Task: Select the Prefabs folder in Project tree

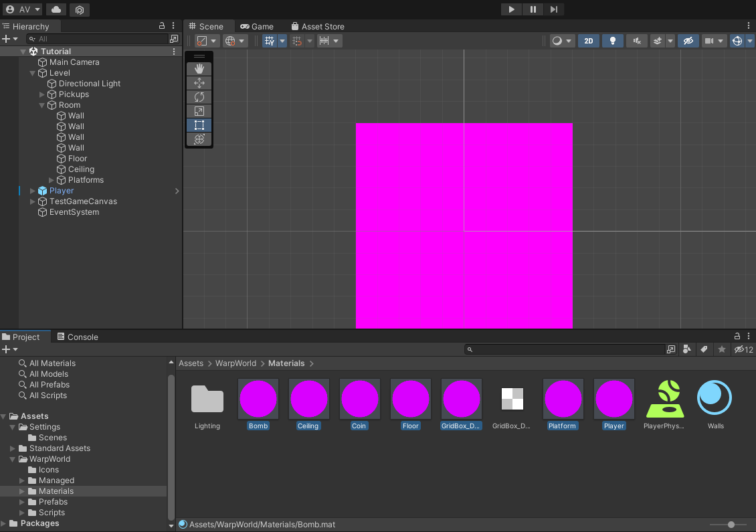Action: coord(53,502)
